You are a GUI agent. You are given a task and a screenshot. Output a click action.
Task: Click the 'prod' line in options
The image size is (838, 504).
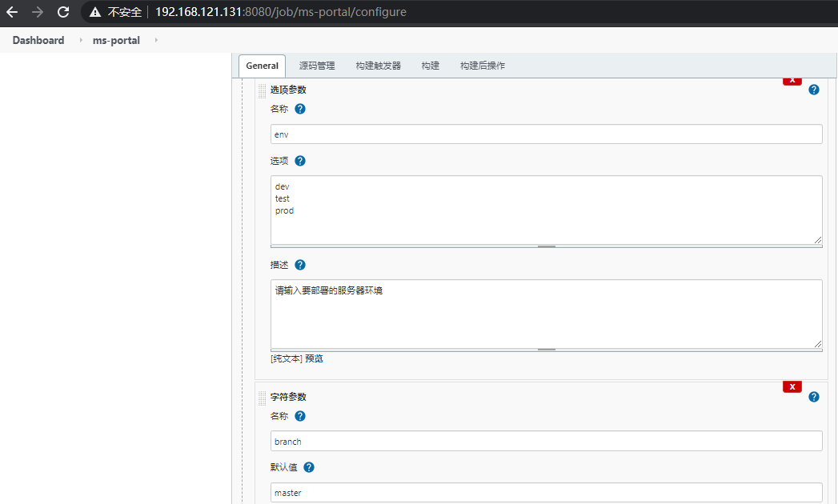point(284,210)
